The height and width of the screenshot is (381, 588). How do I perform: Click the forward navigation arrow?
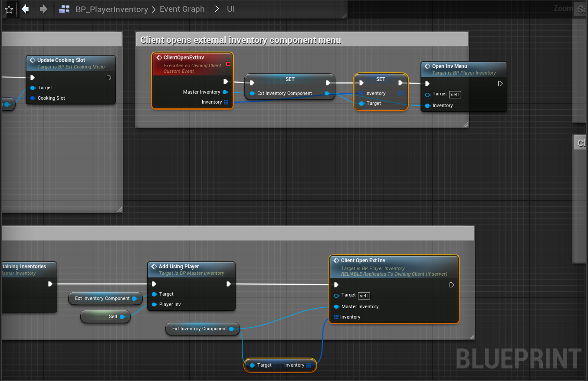[43, 9]
